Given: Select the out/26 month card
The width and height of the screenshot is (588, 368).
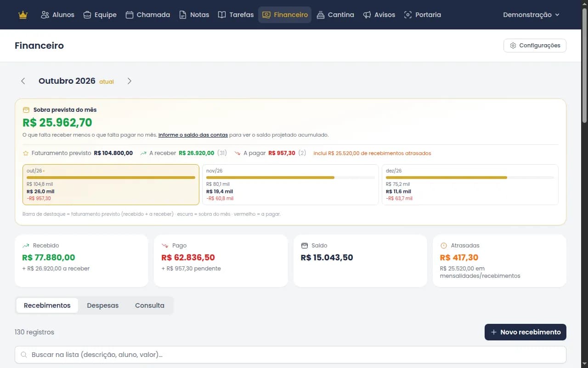Looking at the screenshot, I should [111, 184].
